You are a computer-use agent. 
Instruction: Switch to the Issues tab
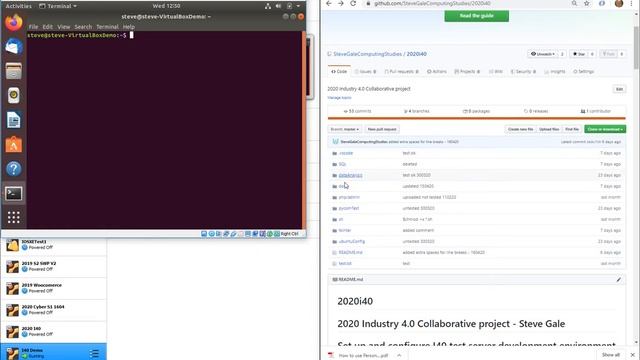tap(365, 72)
